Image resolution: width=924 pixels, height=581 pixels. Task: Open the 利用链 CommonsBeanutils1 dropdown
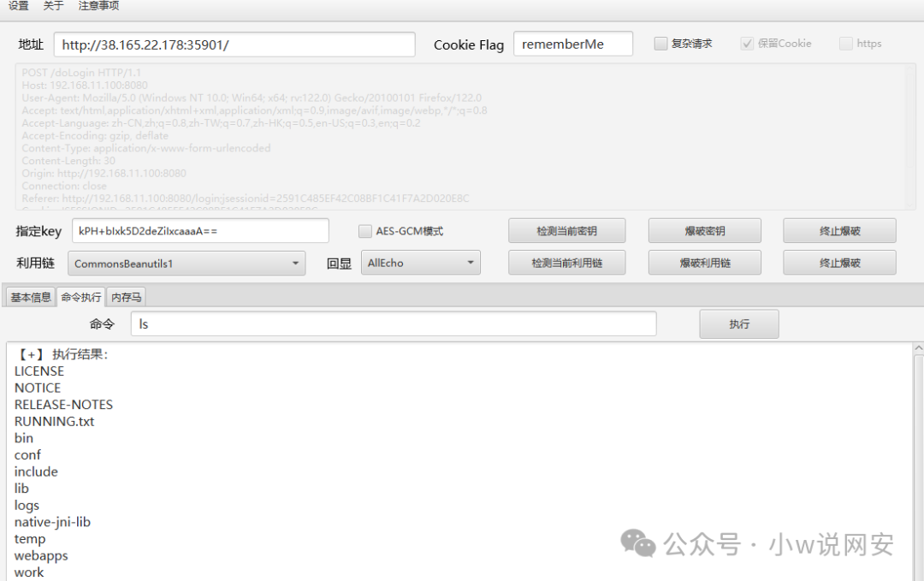[187, 264]
